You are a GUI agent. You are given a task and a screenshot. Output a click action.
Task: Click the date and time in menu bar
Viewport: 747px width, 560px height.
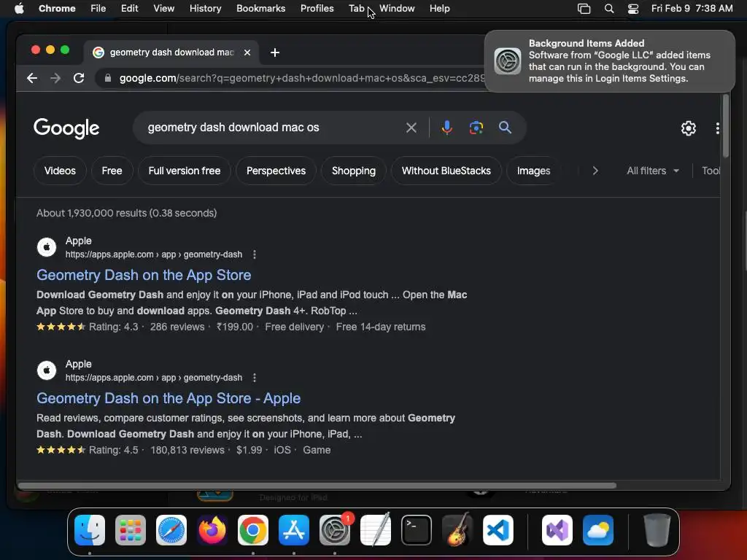tap(692, 9)
